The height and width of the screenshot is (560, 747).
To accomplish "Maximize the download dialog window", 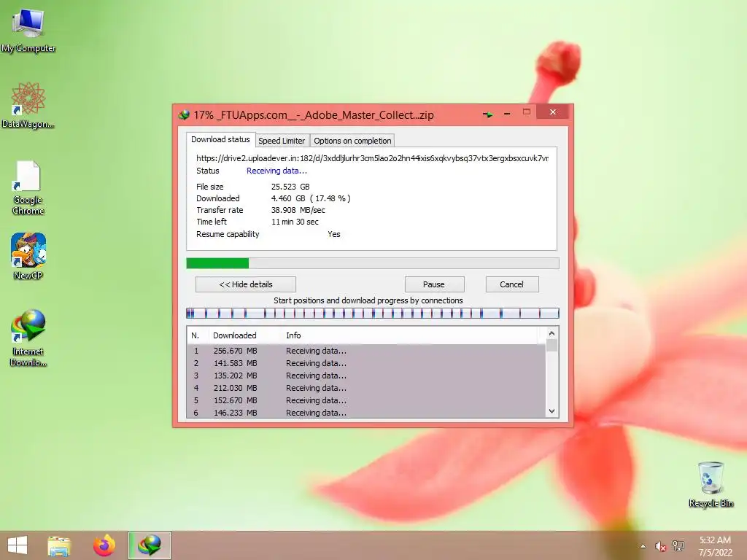I will [527, 112].
